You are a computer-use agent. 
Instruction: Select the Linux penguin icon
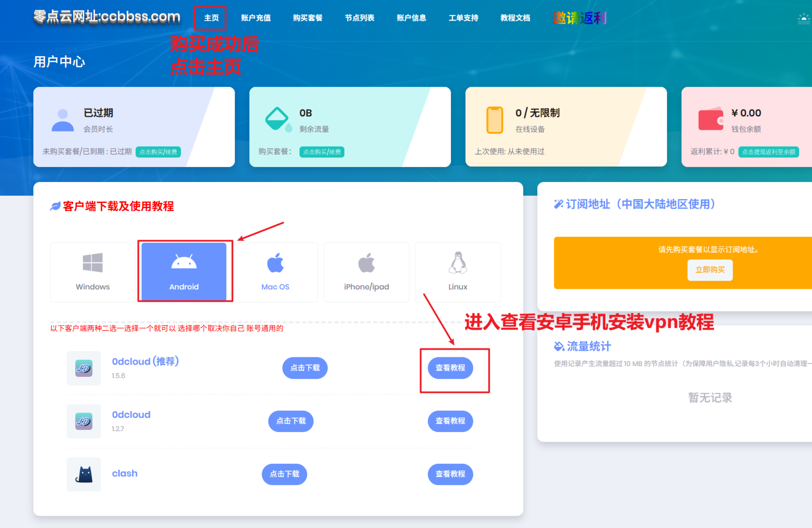pyautogui.click(x=458, y=263)
